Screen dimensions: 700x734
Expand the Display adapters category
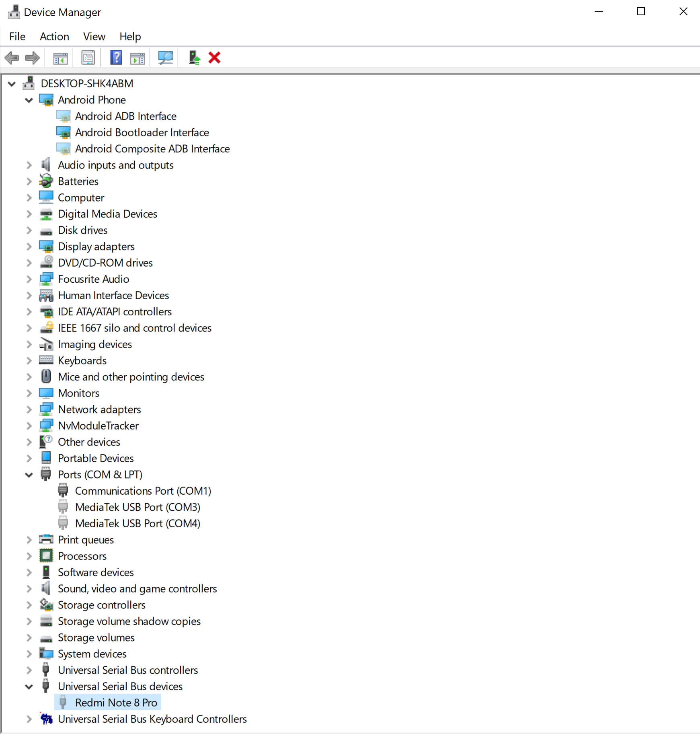[29, 247]
